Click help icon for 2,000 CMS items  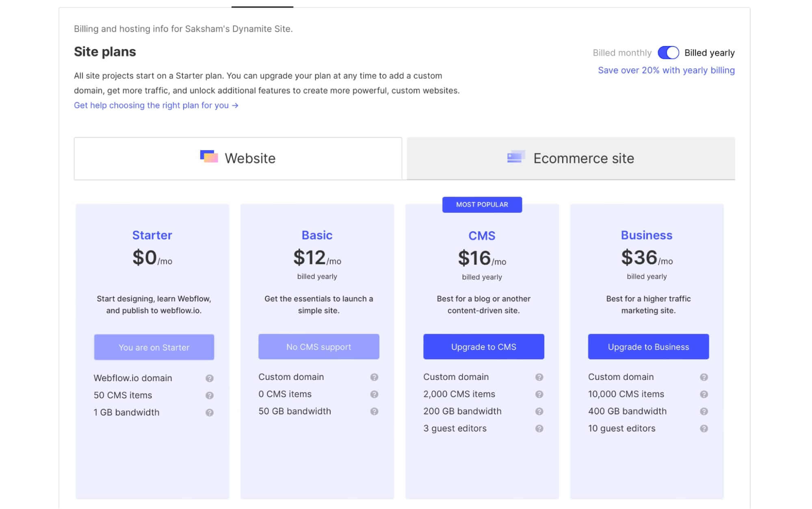(x=539, y=394)
